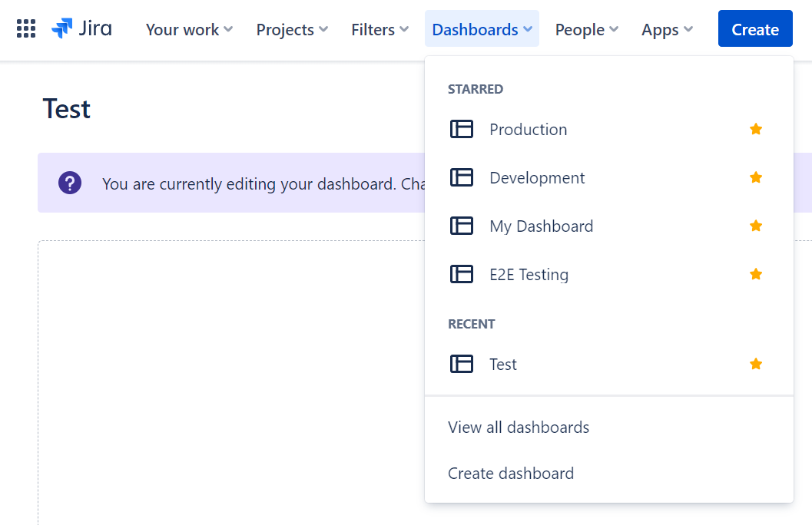Select Test under Recent dashboards

[x=503, y=364]
